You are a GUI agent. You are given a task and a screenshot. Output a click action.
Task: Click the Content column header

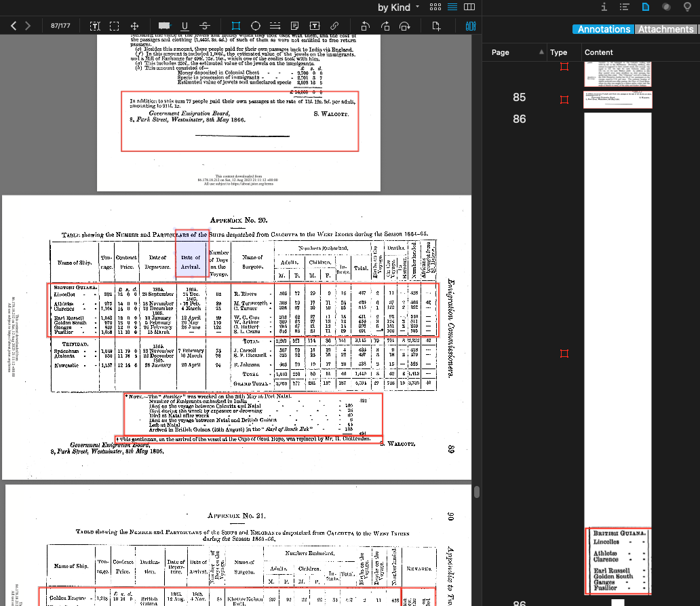(x=598, y=52)
